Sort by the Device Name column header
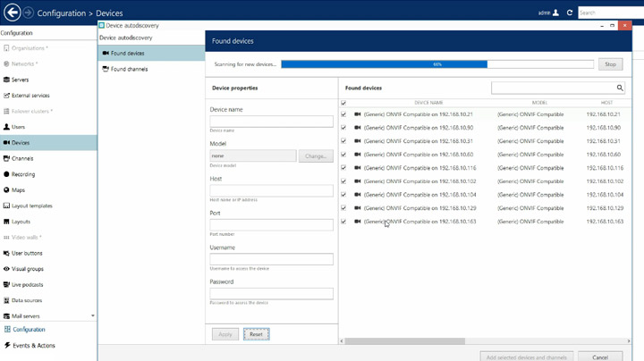The width and height of the screenshot is (644, 361). point(428,103)
